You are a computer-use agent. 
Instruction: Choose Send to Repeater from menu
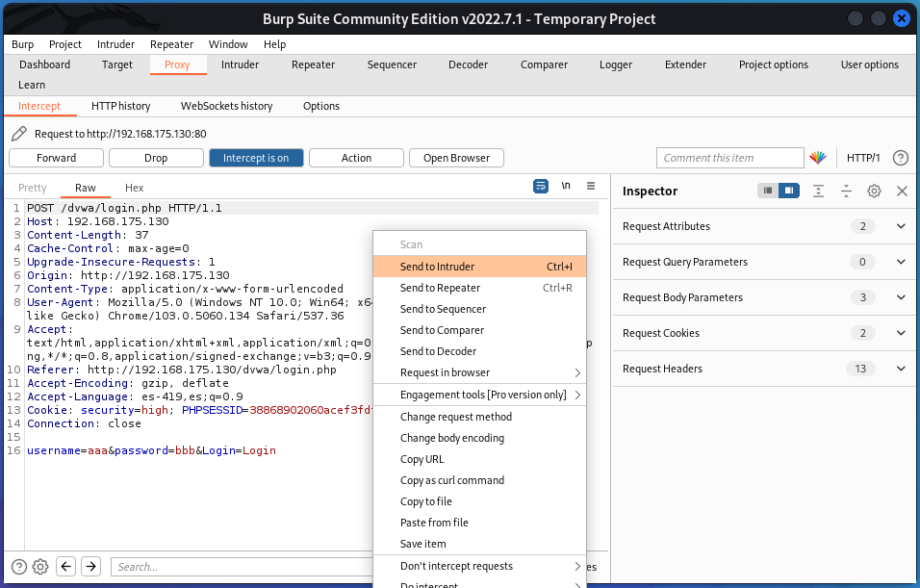tap(479, 288)
